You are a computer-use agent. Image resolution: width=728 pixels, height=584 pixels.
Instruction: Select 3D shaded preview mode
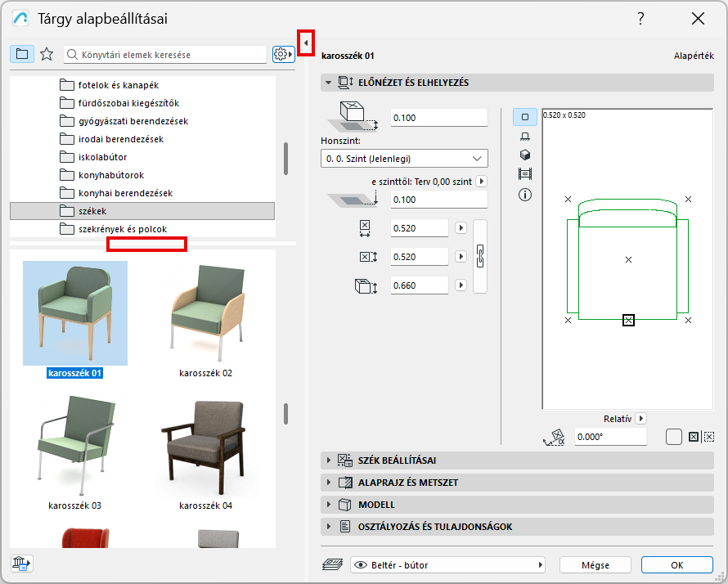[525, 155]
